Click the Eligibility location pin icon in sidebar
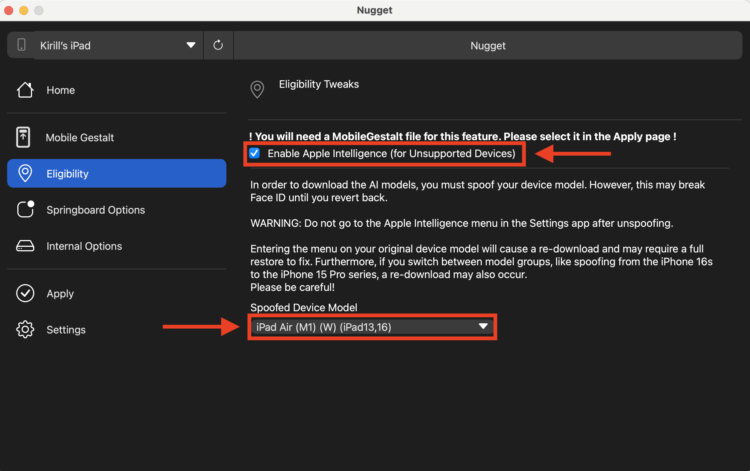The height and width of the screenshot is (471, 750). coord(25,174)
